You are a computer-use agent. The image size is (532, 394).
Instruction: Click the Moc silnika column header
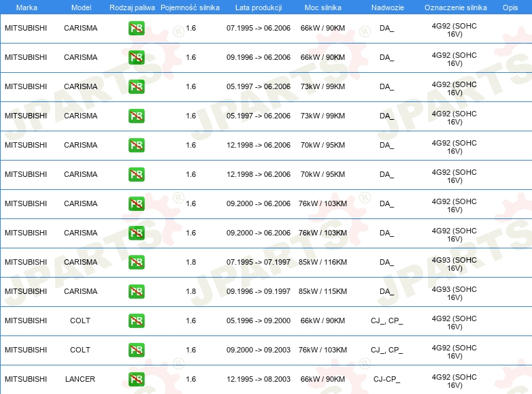pos(322,7)
